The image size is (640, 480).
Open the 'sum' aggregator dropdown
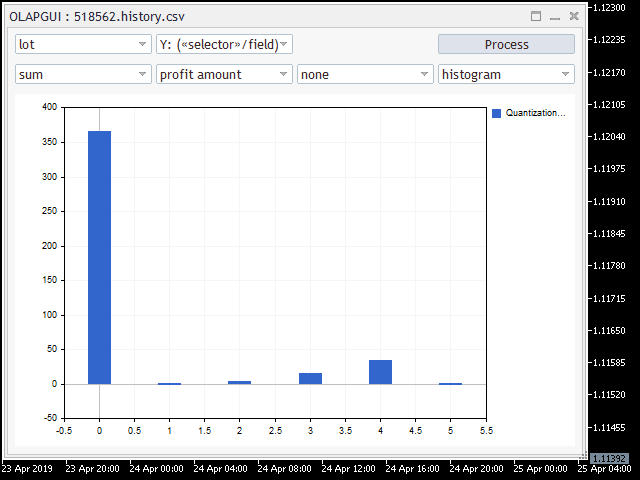[x=83, y=74]
